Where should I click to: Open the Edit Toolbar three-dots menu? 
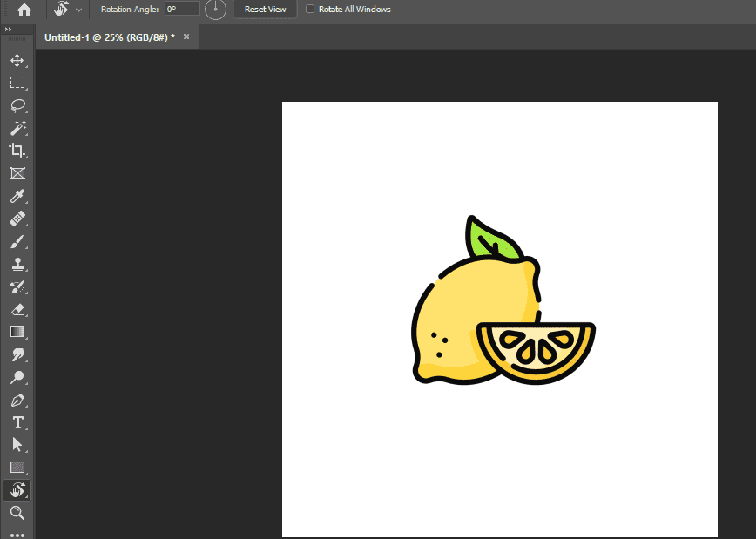[x=17, y=535]
